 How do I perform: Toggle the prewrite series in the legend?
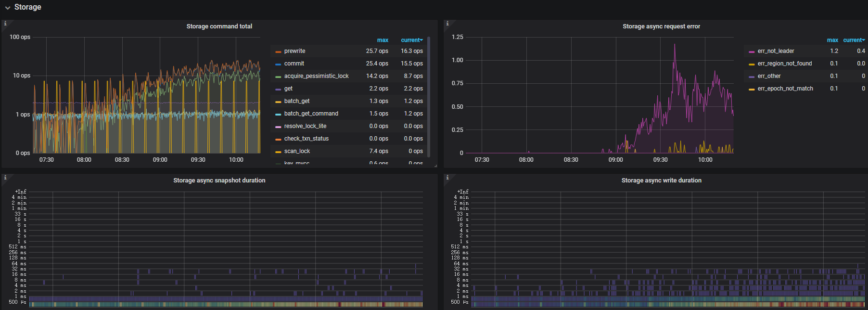click(294, 51)
